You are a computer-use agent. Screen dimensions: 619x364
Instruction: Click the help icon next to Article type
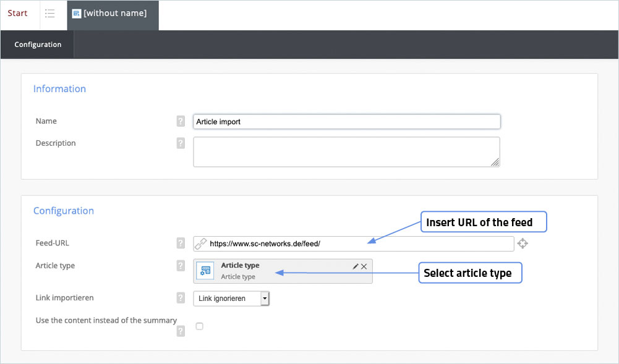point(181,266)
